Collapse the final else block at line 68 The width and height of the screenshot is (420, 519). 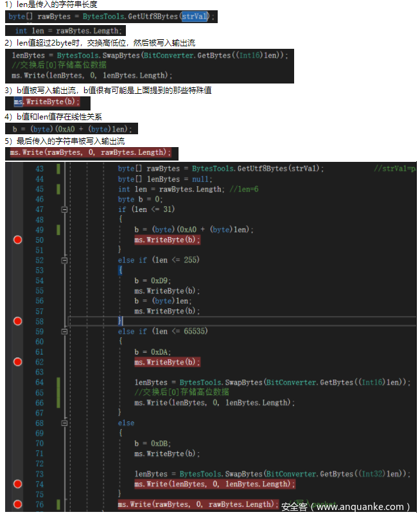click(64, 423)
